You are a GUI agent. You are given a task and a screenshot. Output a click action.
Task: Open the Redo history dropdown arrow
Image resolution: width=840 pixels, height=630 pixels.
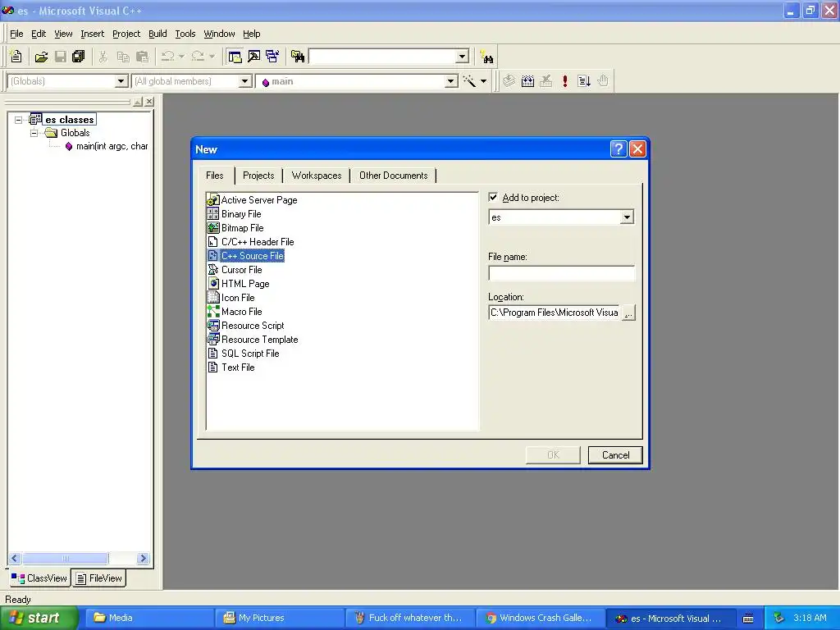pos(212,57)
